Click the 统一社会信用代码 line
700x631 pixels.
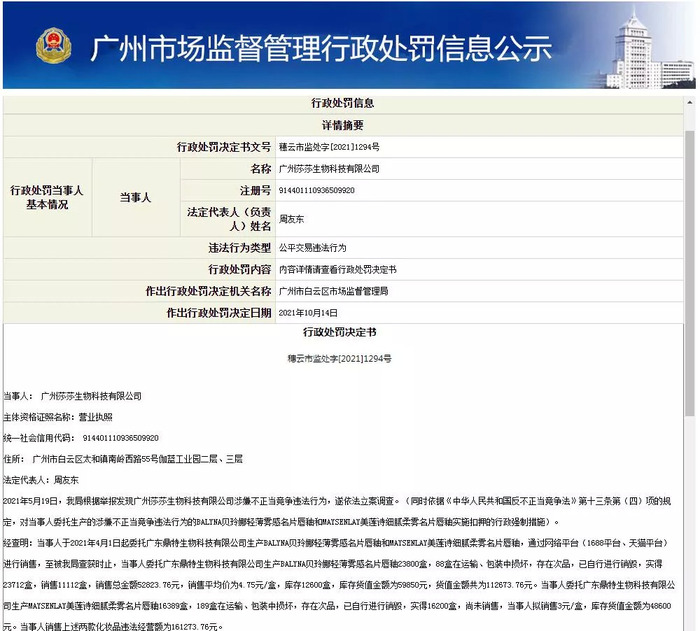81,438
